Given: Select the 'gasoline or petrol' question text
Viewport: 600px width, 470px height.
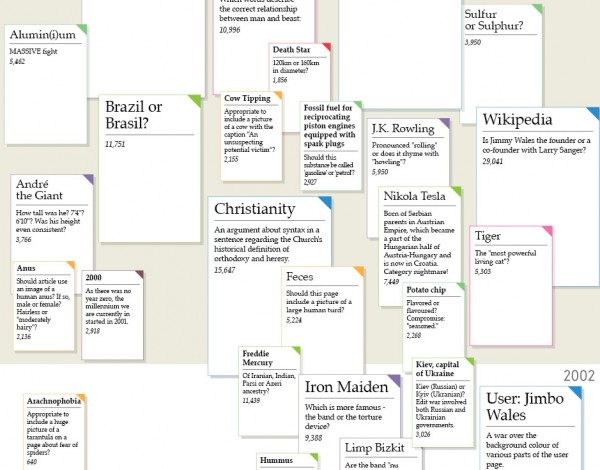Looking at the screenshot, I should [x=329, y=165].
